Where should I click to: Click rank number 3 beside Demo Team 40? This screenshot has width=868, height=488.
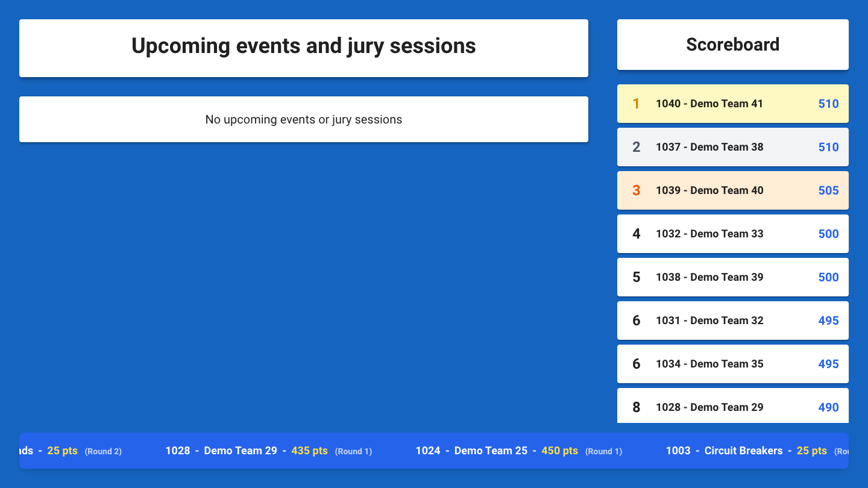tap(636, 190)
